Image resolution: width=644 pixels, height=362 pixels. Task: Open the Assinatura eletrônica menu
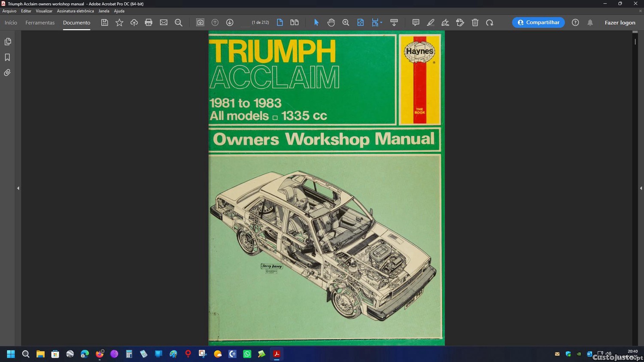click(x=75, y=11)
